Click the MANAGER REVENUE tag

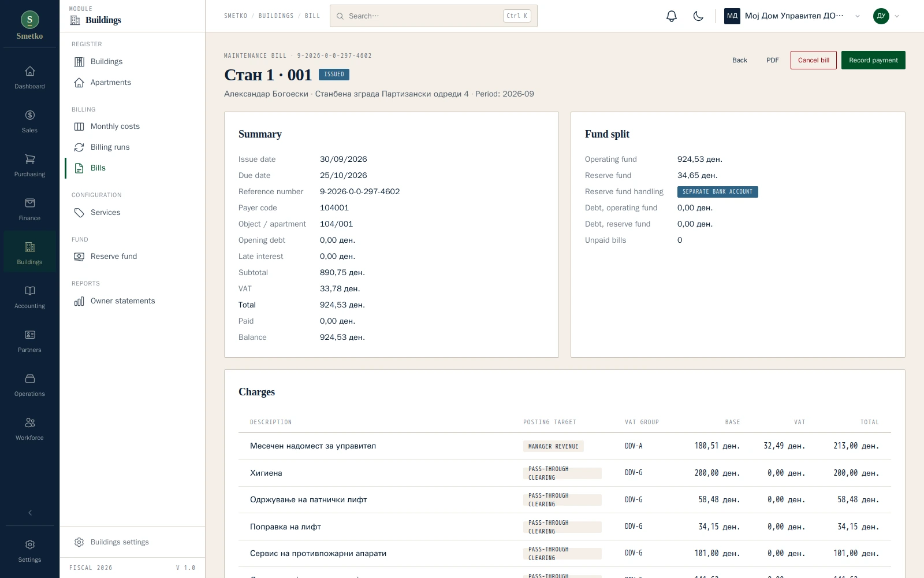click(x=553, y=446)
